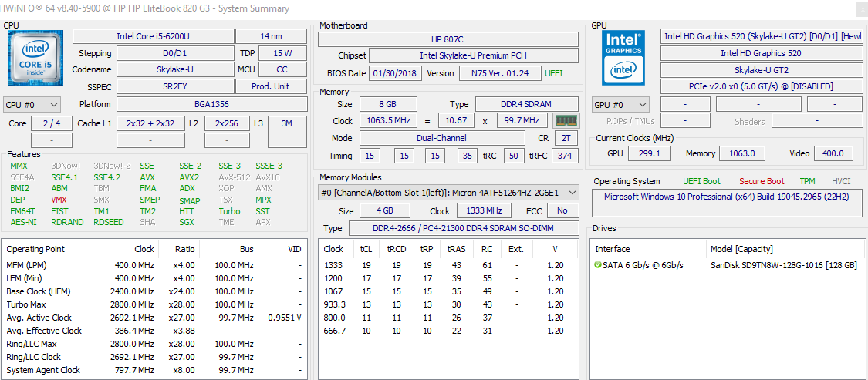Click the Intel Core i5-6200U name field
Viewport: 868px width, 380px height.
point(152,36)
